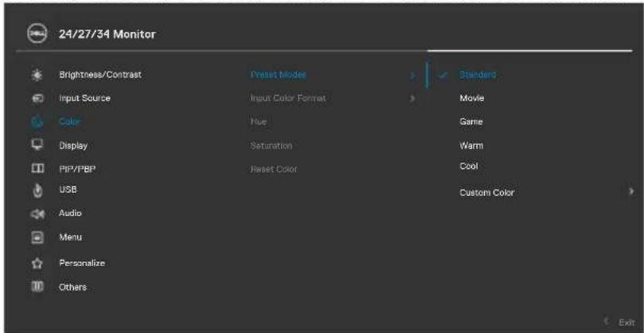Click the Color palette icon

[x=37, y=122]
